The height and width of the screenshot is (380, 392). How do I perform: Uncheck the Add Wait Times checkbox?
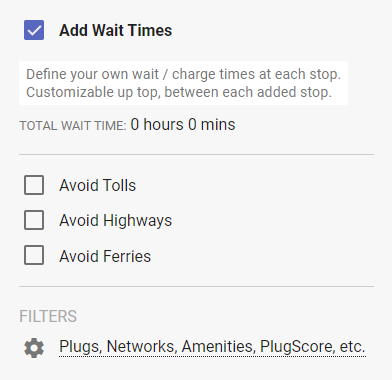point(34,30)
